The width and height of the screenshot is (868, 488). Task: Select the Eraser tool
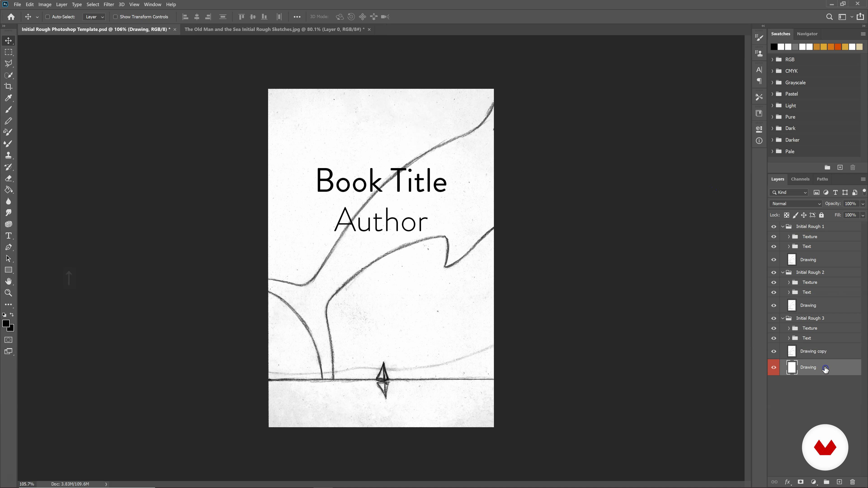tap(8, 178)
